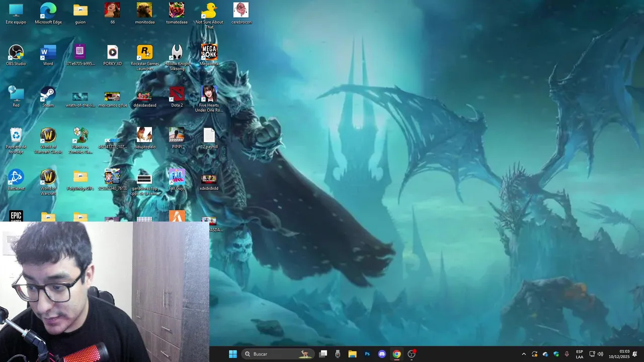Select the mexicanos q fue thumbnail

tap(113, 99)
